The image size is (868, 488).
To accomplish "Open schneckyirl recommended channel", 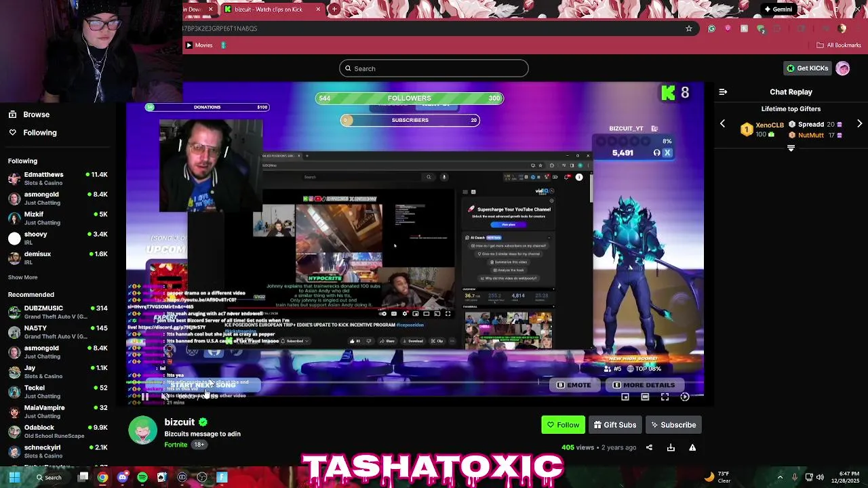I will (x=58, y=451).
